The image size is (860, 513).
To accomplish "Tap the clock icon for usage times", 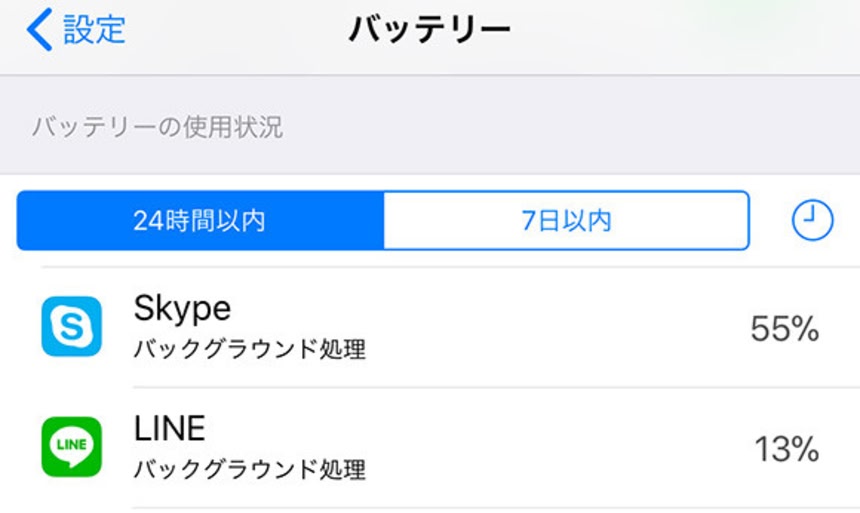I will [812, 220].
